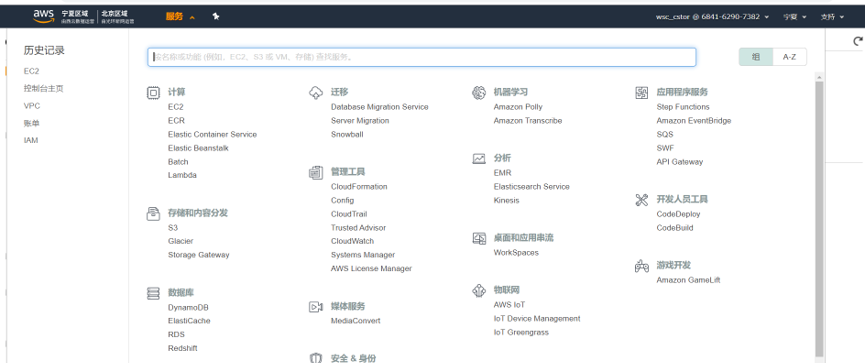Open CloudFormation
This screenshot has height=363, width=865.
(359, 186)
